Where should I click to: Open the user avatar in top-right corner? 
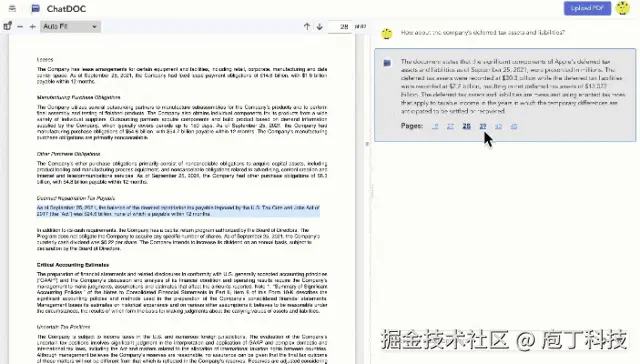coord(623,8)
